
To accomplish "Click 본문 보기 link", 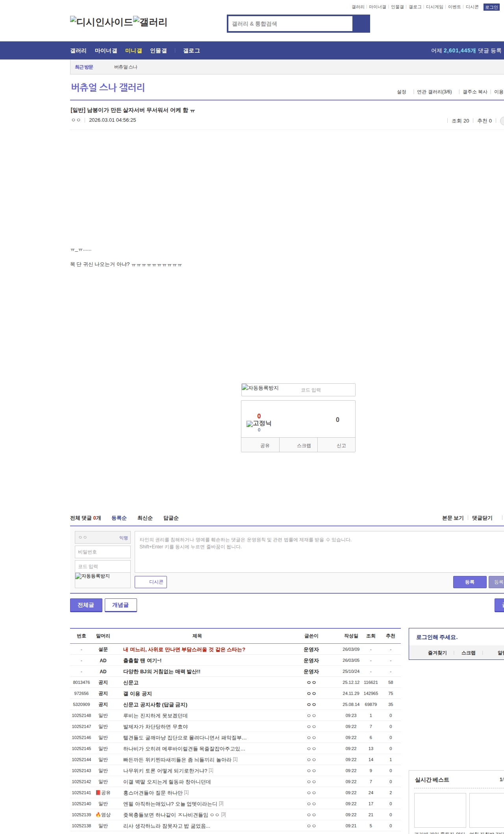I will click(x=453, y=518).
